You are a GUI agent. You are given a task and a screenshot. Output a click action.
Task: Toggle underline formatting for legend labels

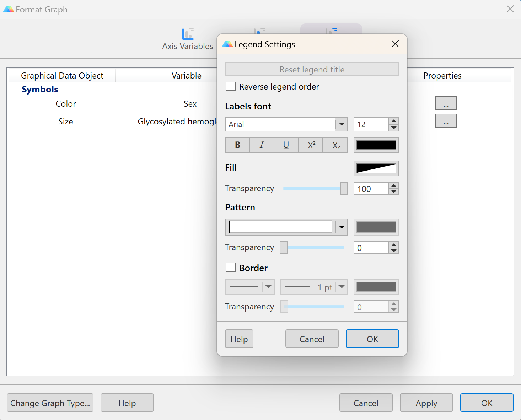(x=286, y=145)
